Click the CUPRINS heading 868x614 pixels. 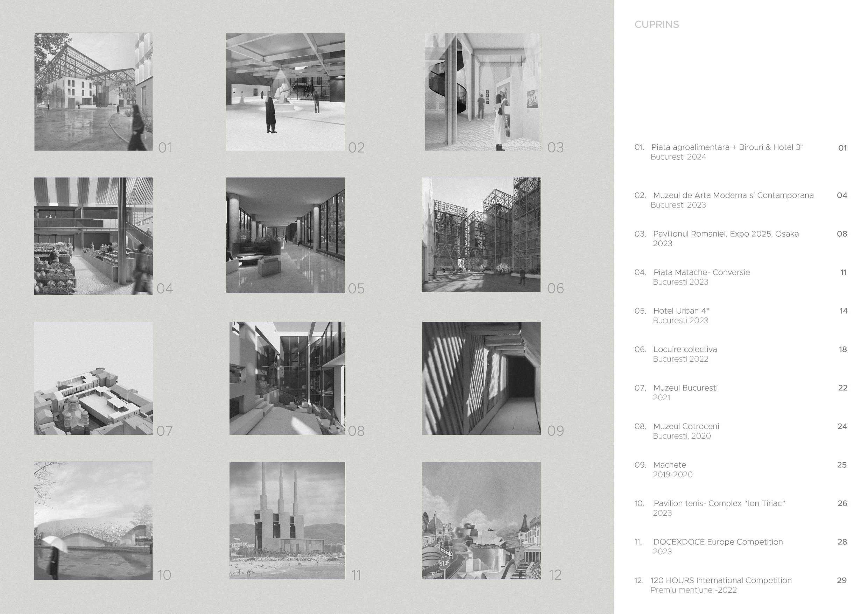(657, 25)
